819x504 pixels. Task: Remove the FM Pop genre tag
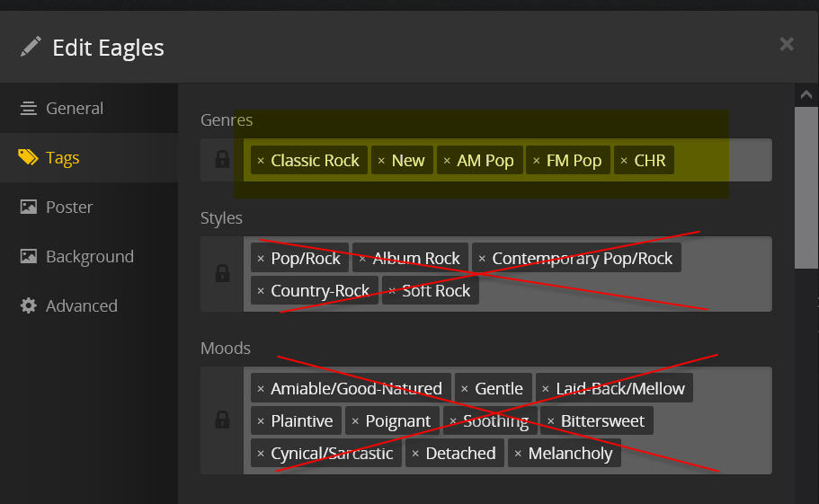tap(537, 161)
